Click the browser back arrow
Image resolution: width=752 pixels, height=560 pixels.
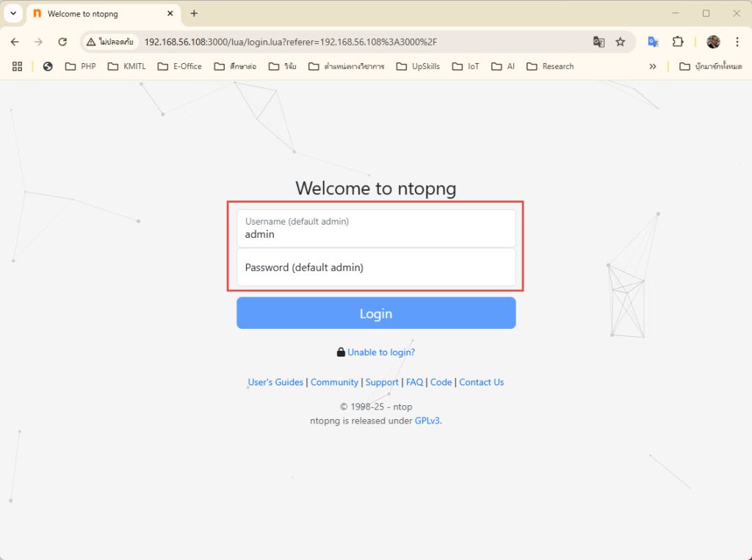pyautogui.click(x=15, y=42)
